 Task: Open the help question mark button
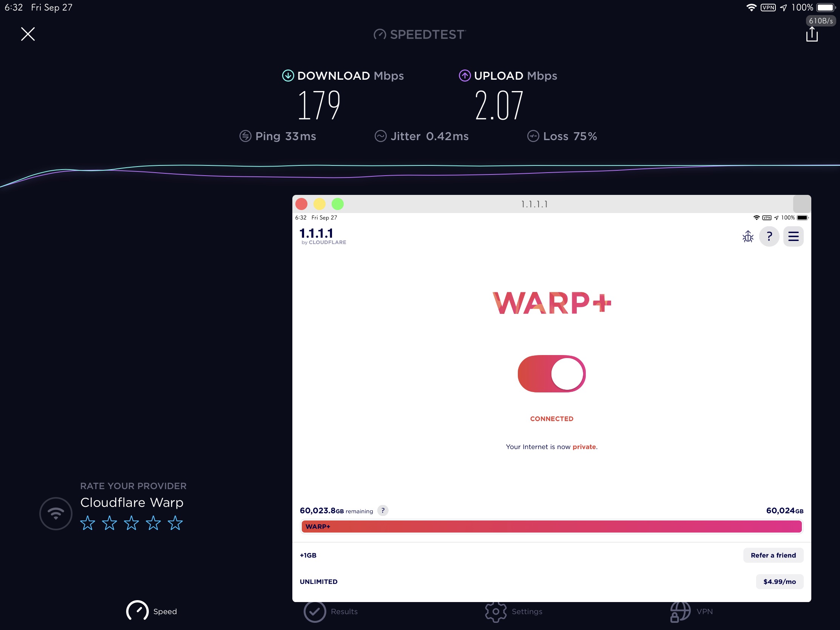point(769,236)
